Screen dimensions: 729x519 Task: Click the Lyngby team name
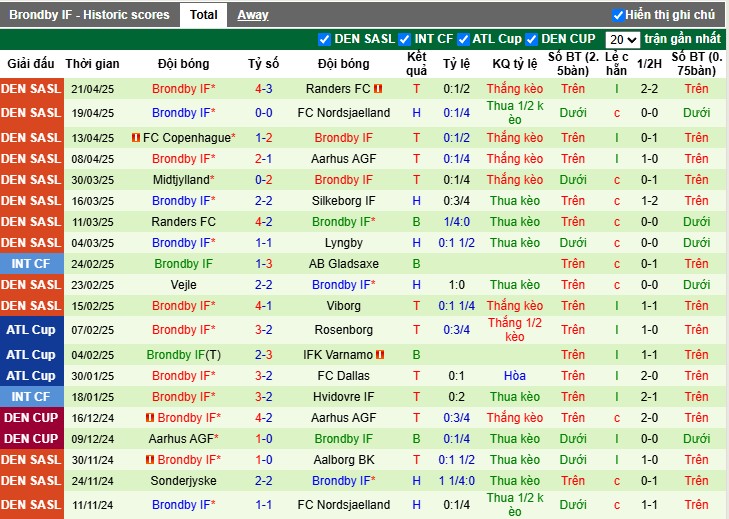click(344, 243)
